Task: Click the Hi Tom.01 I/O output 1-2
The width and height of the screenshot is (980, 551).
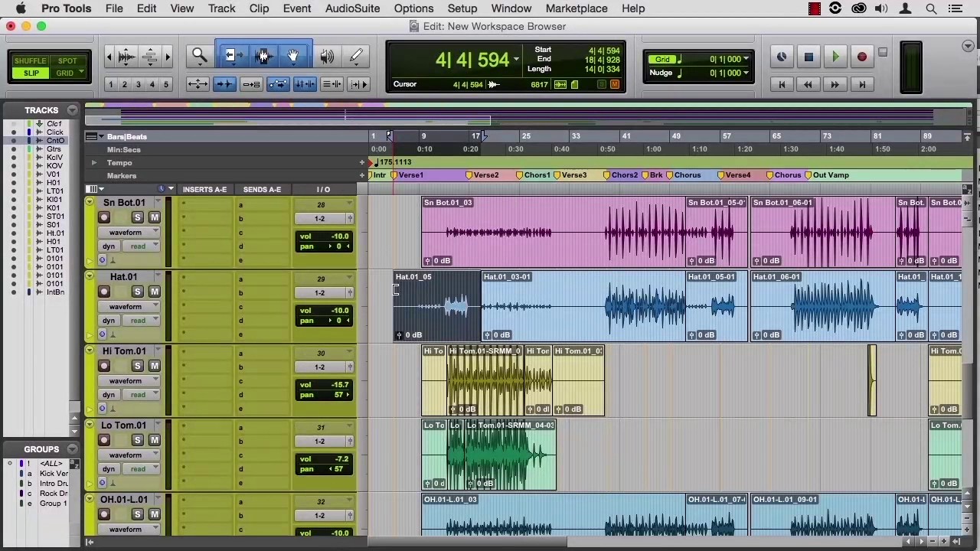Action: tap(320, 367)
